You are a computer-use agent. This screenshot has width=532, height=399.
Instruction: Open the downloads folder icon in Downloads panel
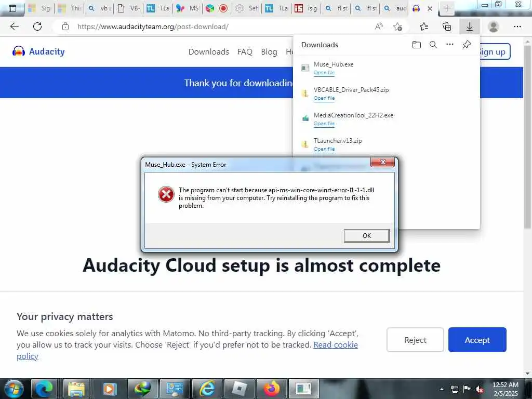point(416,45)
